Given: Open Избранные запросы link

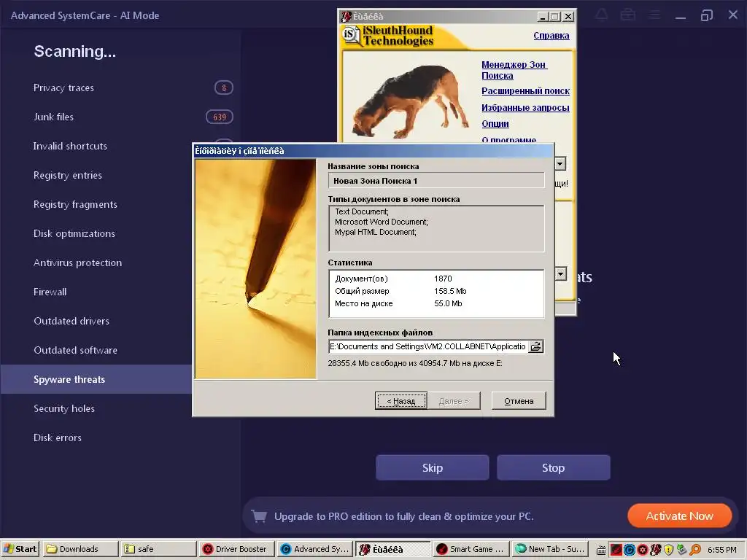Looking at the screenshot, I should [525, 108].
